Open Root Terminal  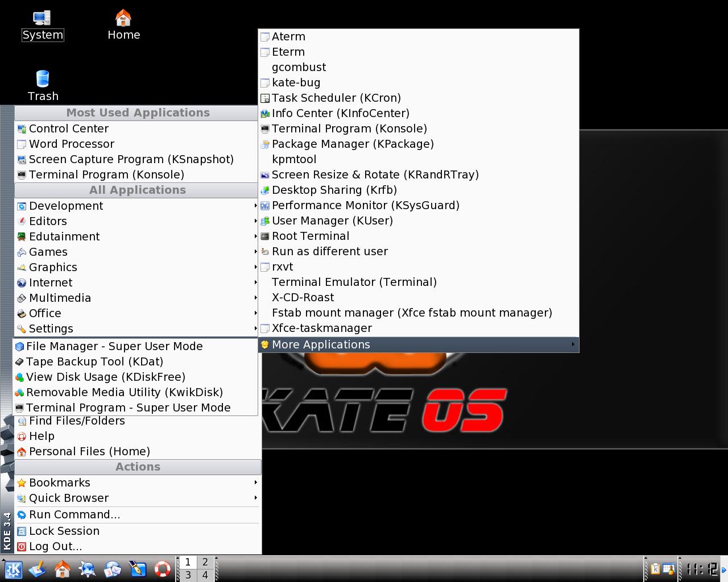418,236
